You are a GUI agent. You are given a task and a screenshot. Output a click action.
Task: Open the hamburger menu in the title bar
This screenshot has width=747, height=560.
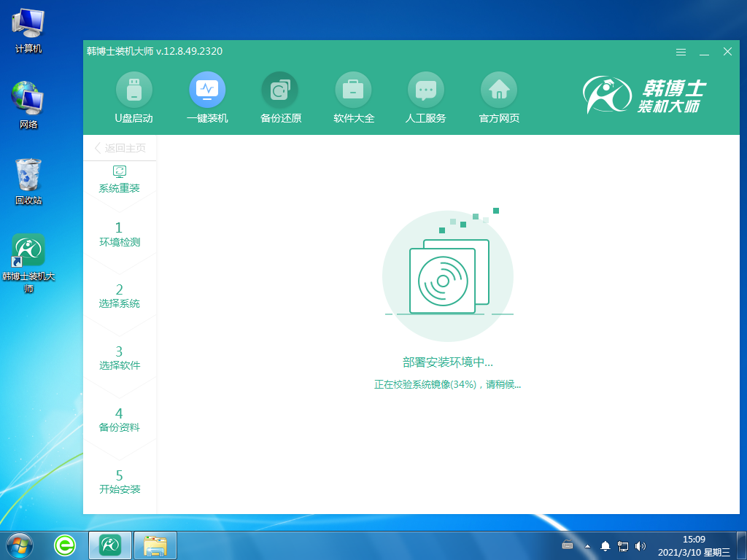pyautogui.click(x=681, y=52)
